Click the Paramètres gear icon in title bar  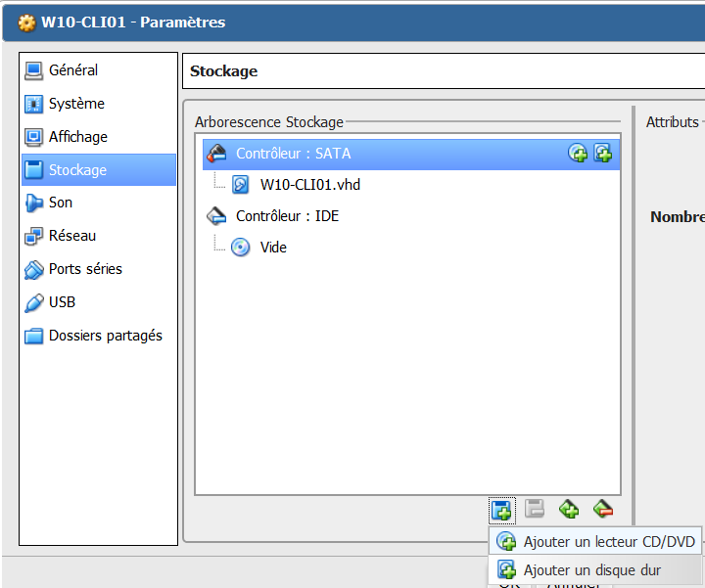pos(27,23)
